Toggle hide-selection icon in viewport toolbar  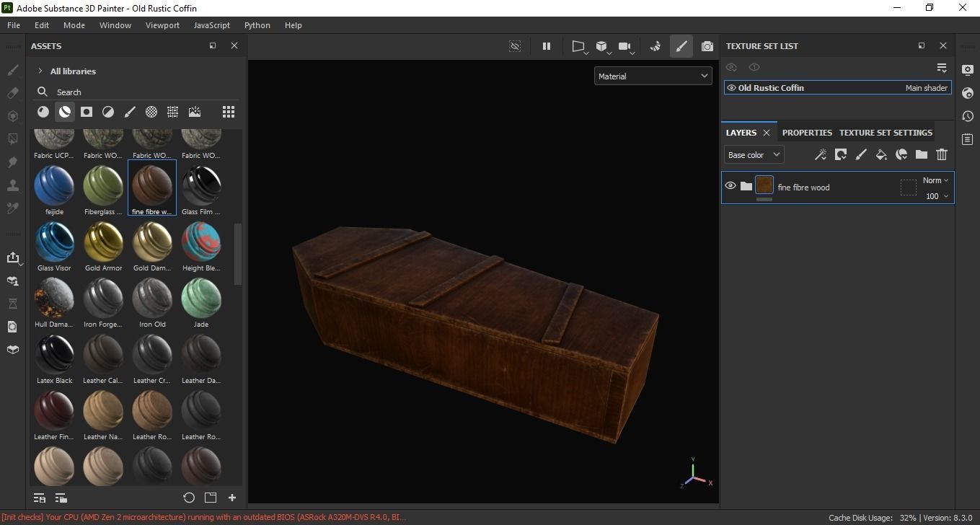515,46
